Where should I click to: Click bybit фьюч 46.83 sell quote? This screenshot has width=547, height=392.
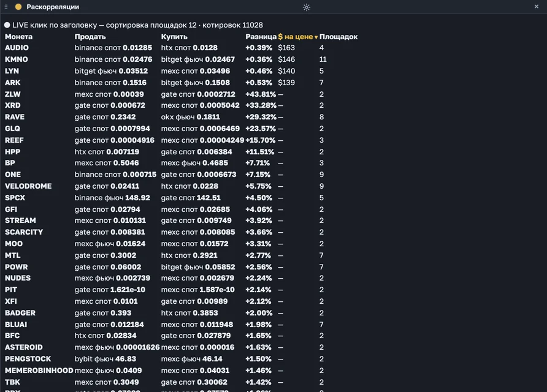click(x=105, y=359)
